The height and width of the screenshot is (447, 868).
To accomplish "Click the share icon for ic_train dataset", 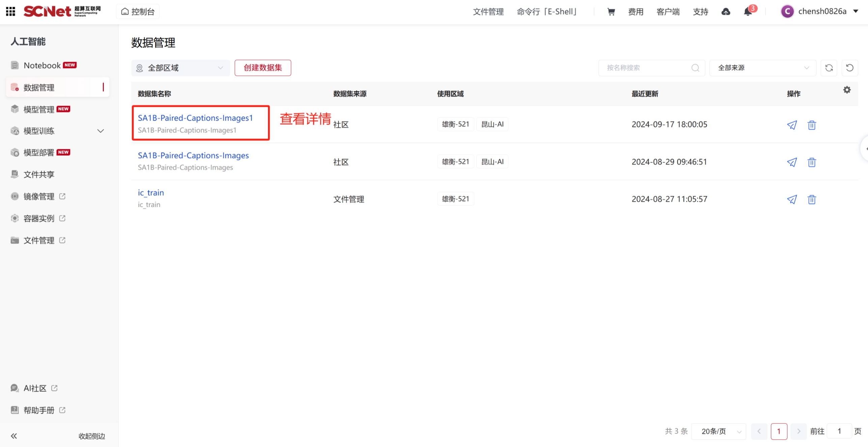I will coord(791,199).
